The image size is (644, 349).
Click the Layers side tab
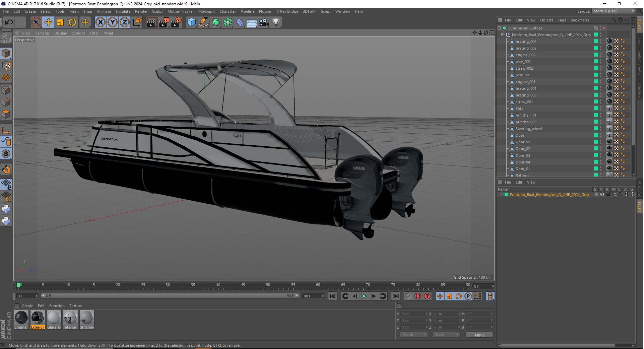pos(640,207)
